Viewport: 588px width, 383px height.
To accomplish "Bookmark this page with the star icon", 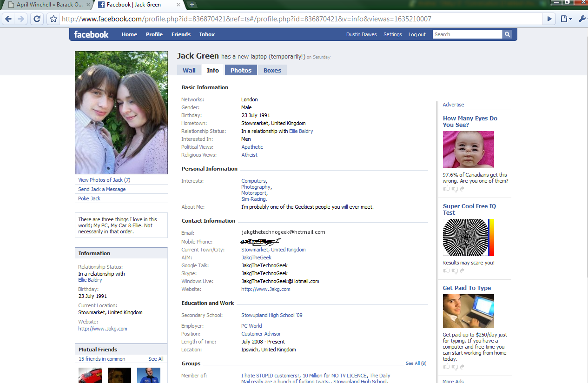I will (53, 19).
